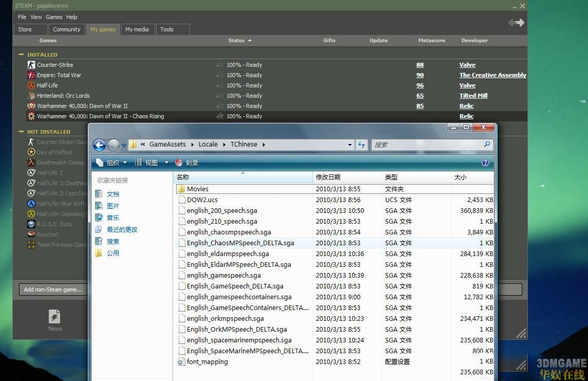Click the Counter-Strike game icon in Steam

pos(31,65)
